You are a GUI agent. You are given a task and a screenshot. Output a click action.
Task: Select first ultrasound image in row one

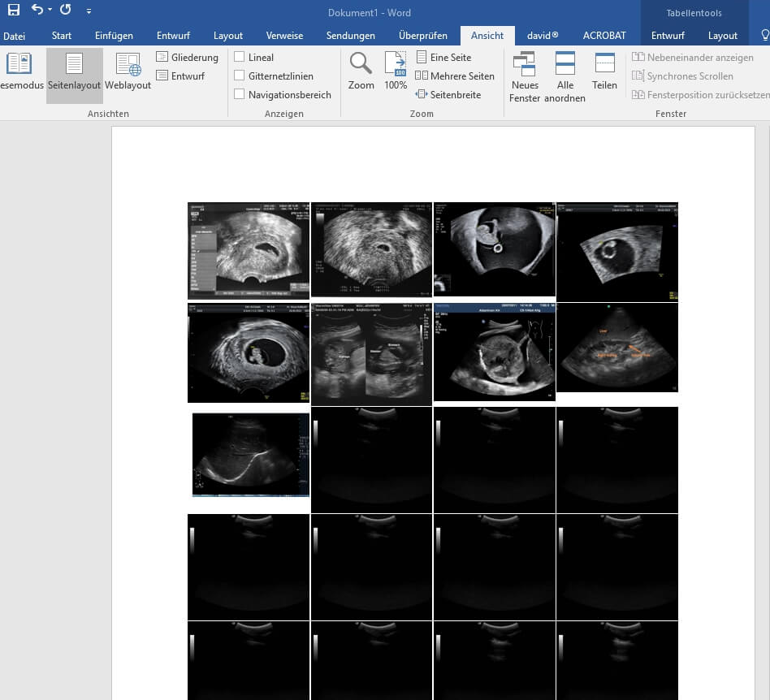249,250
